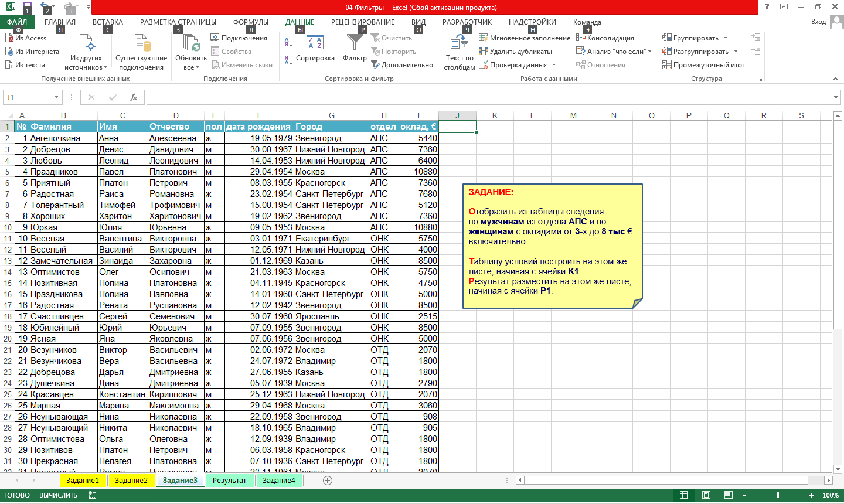Switch to РАЗРАБОТЧИК ribbon tab
This screenshot has height=504, width=844.
467,22
